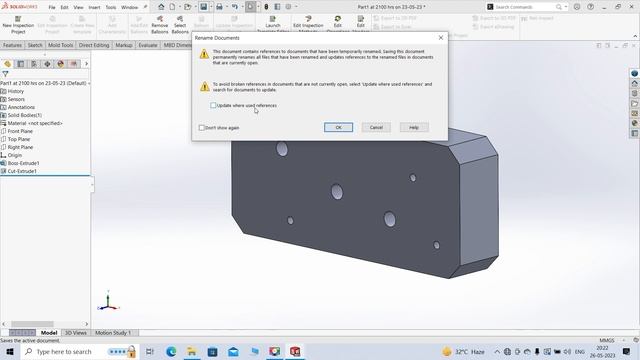640x360 pixels.
Task: Click the New document icon
Action: coord(172,7)
